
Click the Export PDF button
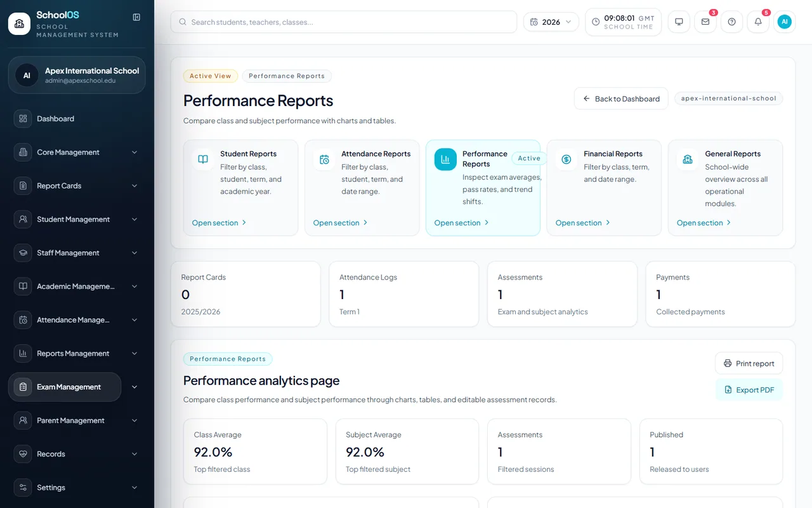coord(749,390)
